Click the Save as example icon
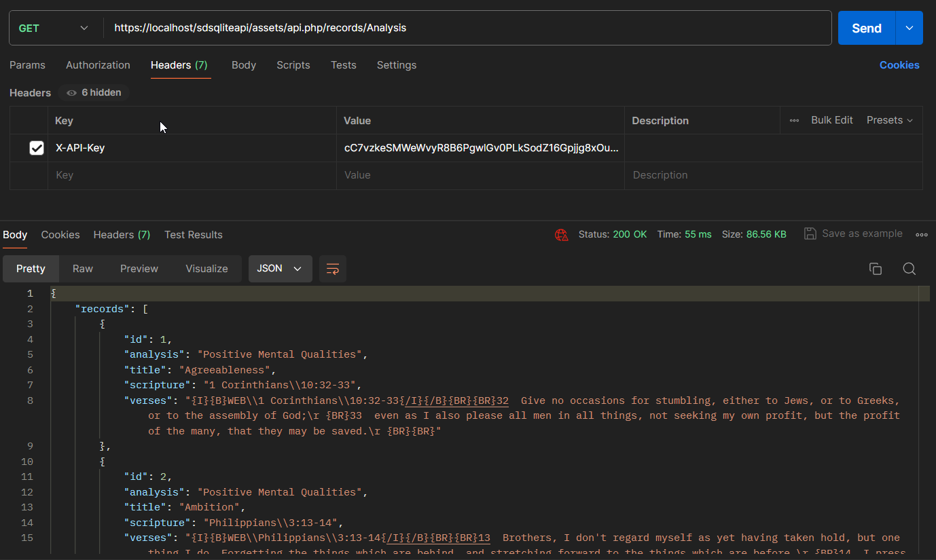This screenshot has height=560, width=936. (810, 234)
